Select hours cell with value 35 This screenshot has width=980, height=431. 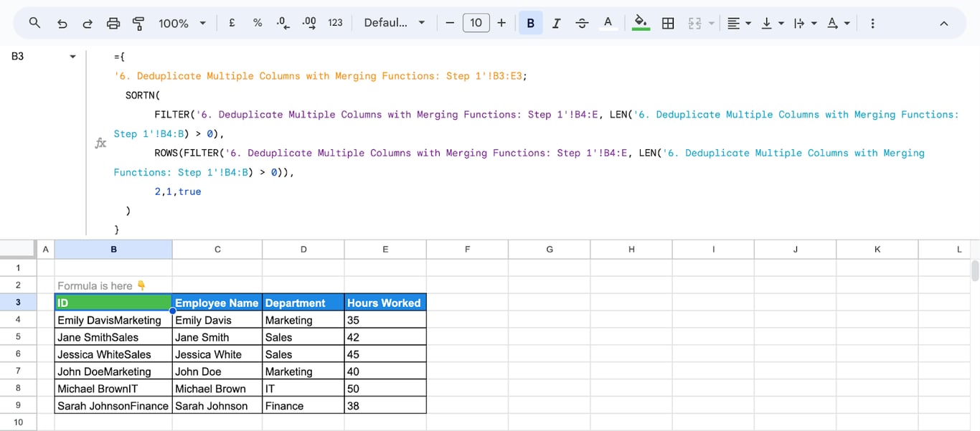pos(385,320)
